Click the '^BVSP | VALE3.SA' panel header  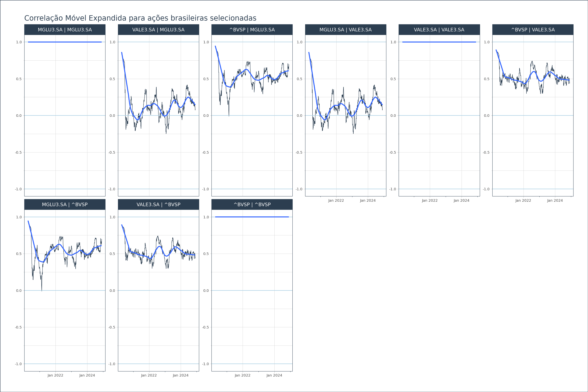point(533,30)
